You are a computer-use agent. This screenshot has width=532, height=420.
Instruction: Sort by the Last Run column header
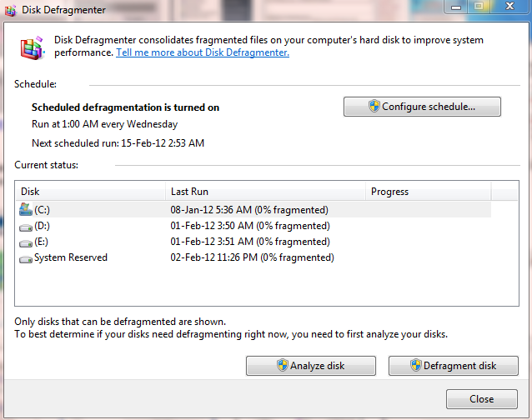(265, 192)
